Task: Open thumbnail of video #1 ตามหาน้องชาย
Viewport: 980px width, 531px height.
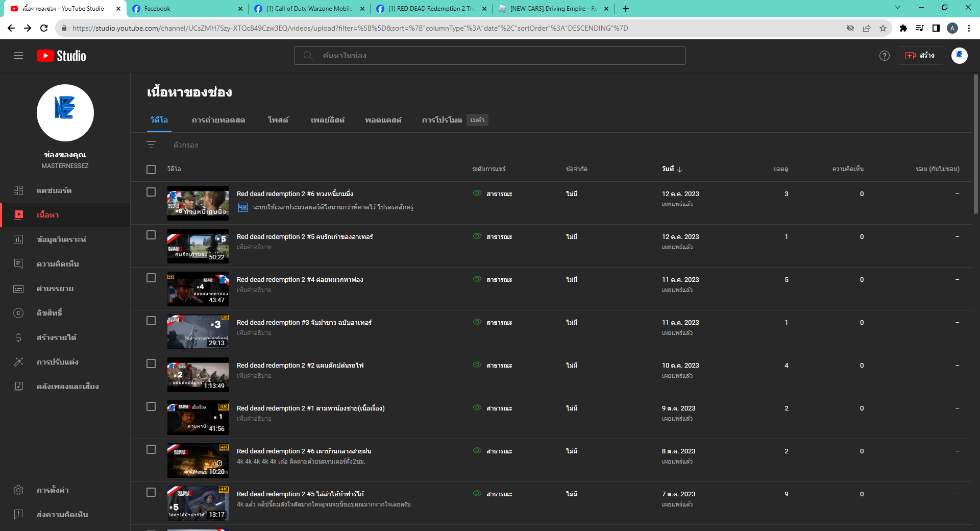Action: click(198, 418)
